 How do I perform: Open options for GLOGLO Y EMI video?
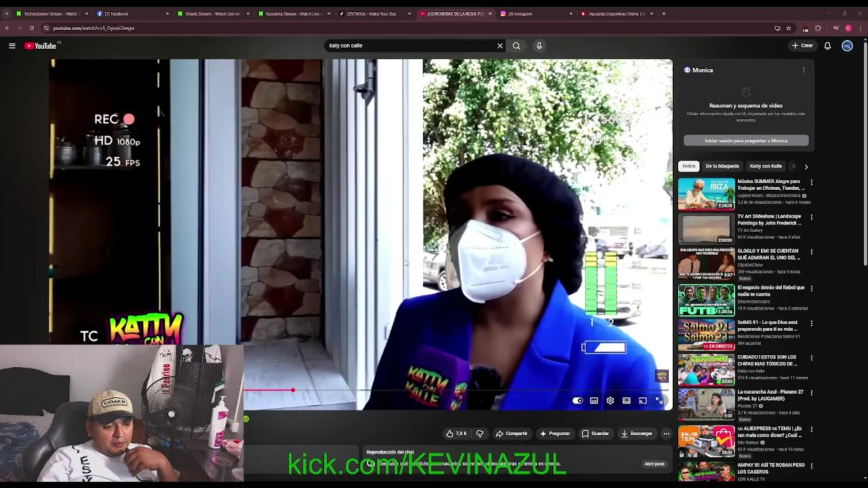(x=811, y=252)
